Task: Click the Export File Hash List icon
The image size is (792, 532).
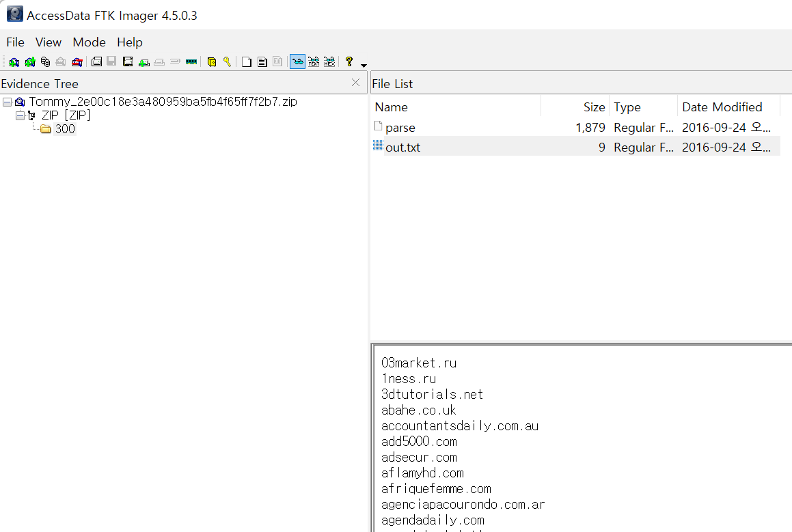Action: [262, 61]
